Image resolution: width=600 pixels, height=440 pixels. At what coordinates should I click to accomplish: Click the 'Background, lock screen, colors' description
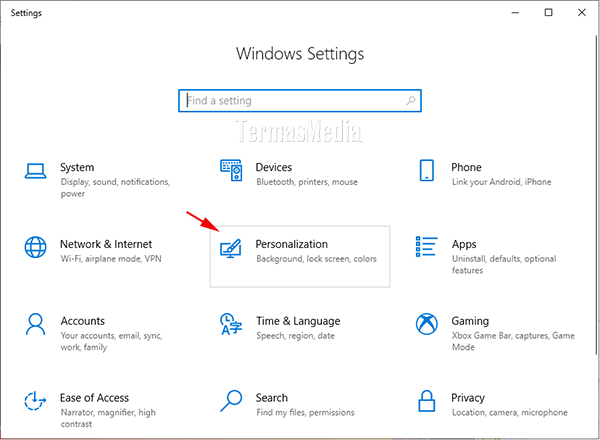(x=316, y=259)
